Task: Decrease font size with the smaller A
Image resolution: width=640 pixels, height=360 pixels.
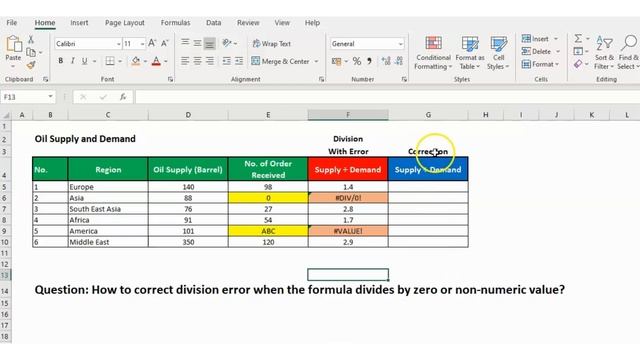Action: [165, 43]
